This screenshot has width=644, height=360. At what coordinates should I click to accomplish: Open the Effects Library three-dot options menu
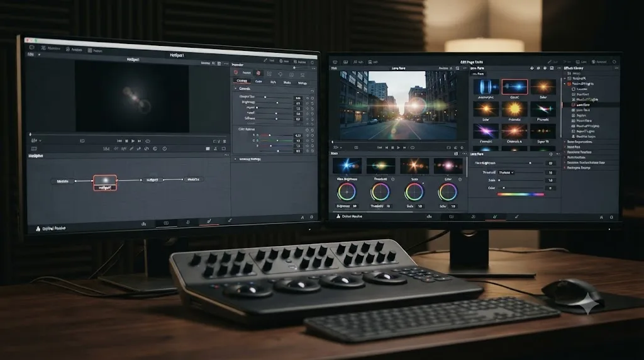coord(616,68)
